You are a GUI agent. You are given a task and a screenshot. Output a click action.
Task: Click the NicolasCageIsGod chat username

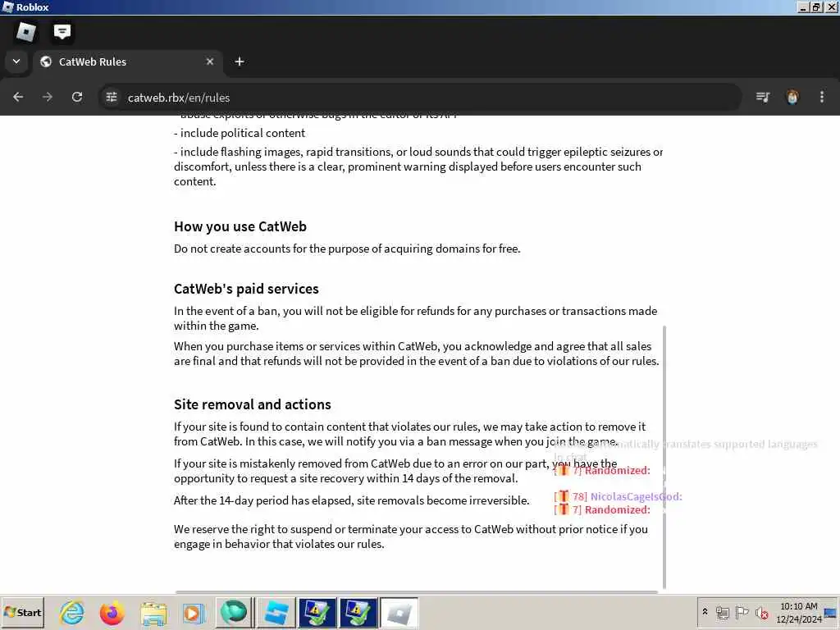coord(636,496)
